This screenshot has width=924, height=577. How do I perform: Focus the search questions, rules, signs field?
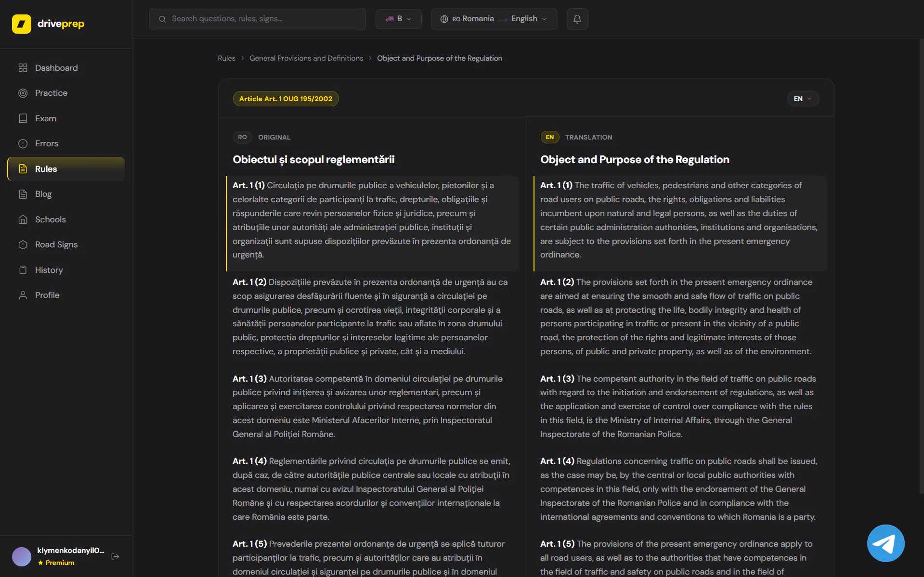coord(258,19)
